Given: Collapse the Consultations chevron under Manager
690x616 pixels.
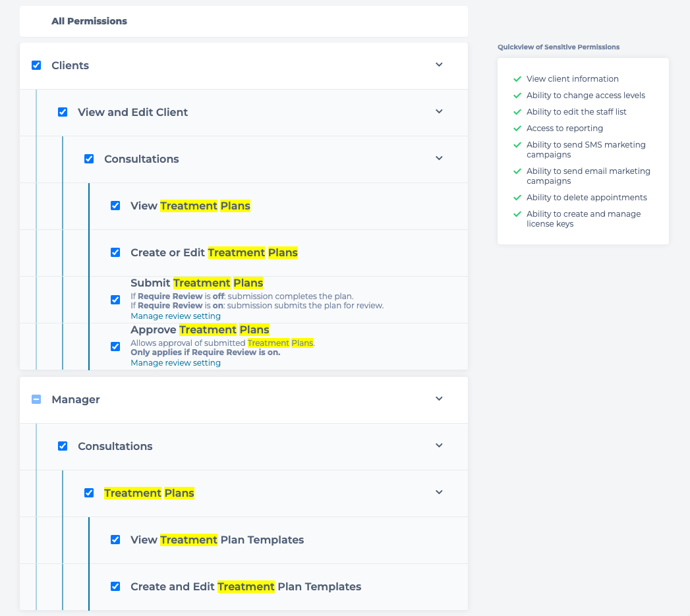Looking at the screenshot, I should click(440, 445).
